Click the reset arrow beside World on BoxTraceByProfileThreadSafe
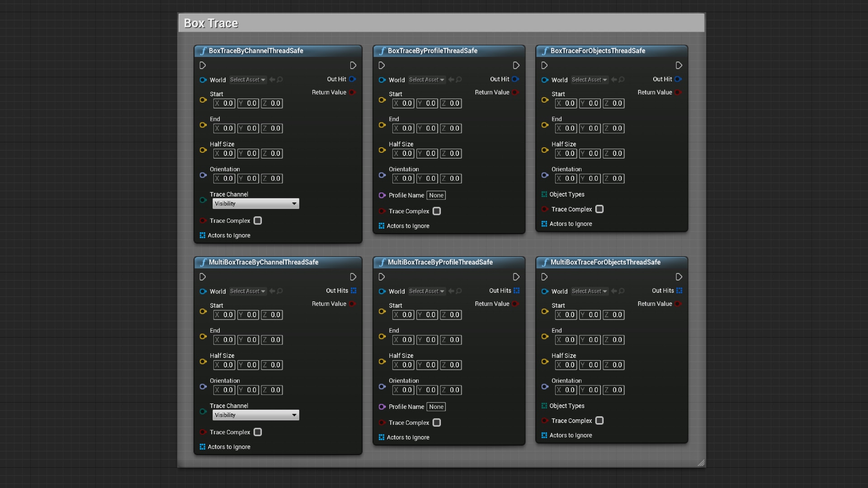 [x=451, y=80]
